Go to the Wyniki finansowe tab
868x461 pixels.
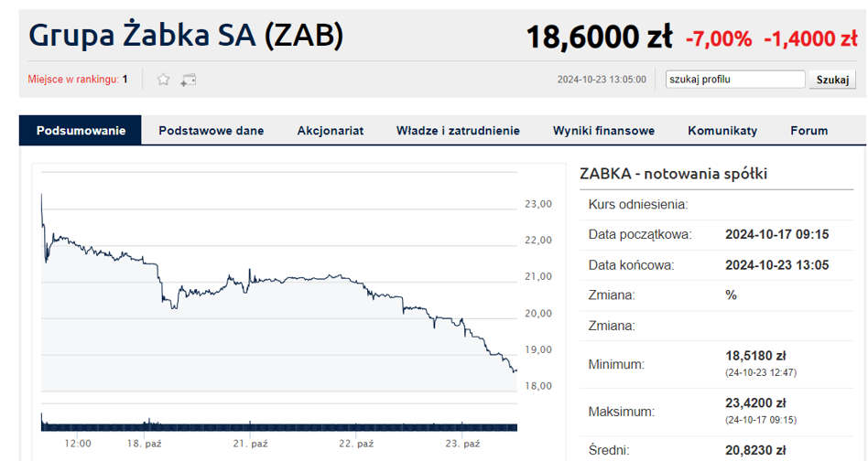603,131
